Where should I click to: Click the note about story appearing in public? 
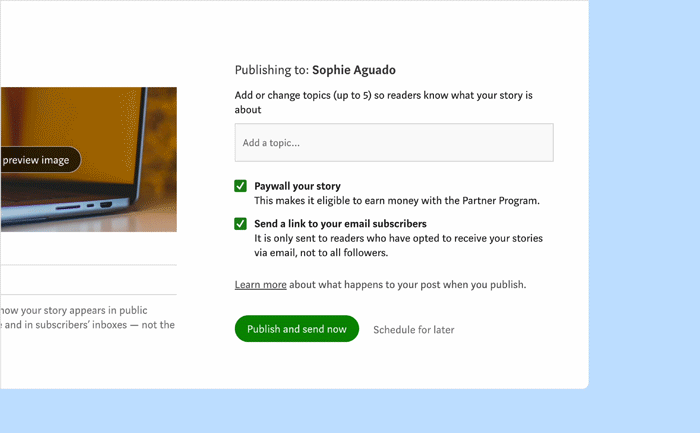click(x=88, y=317)
